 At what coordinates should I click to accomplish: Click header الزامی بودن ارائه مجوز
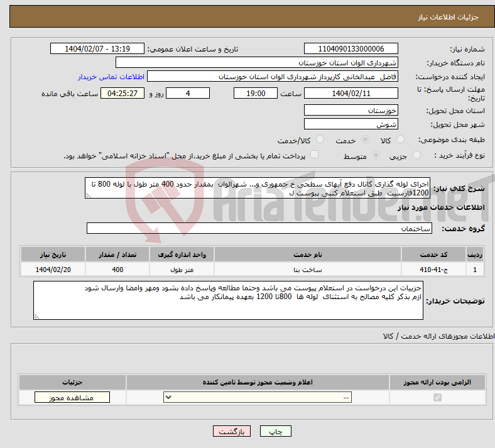click(437, 382)
